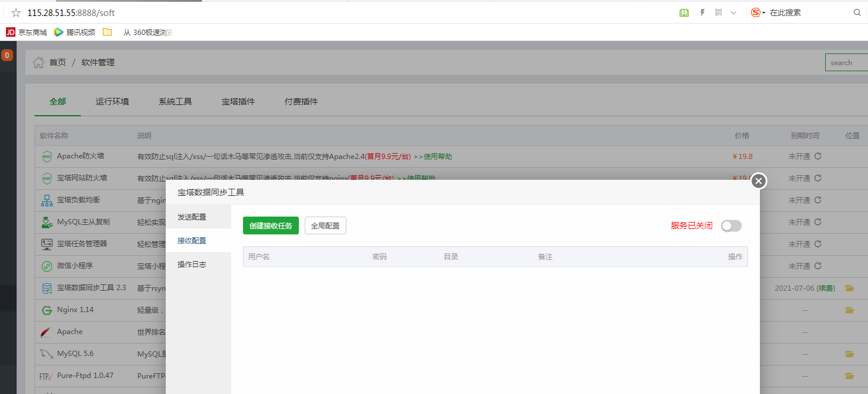This screenshot has height=394, width=868.
Task: Click the MySQL主从复制 software name
Action: 83,222
